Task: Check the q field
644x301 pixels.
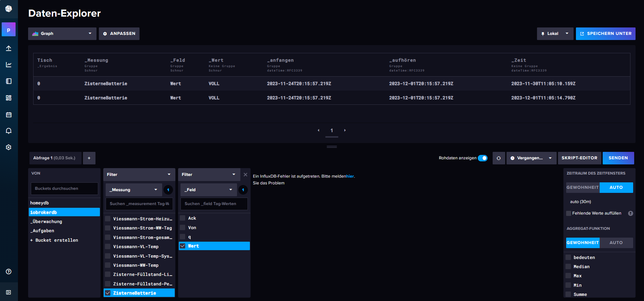Action: [183, 237]
